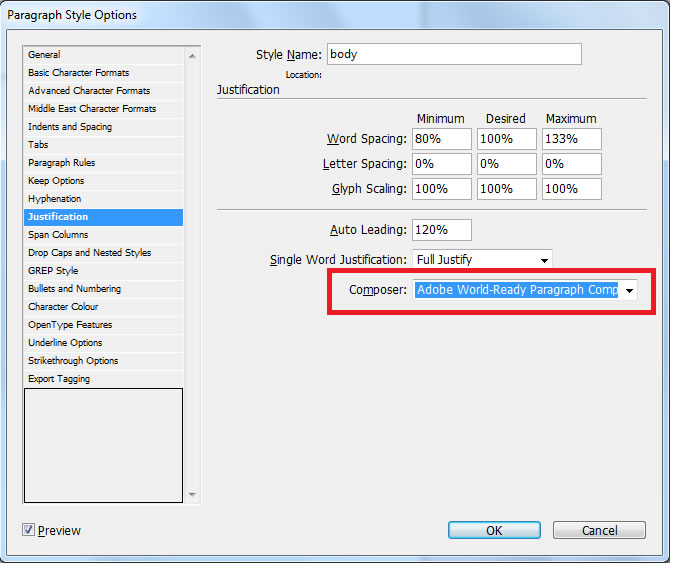Viewport: 673px width, 569px height.
Task: Select Basic Character Formats category
Action: coord(103,73)
